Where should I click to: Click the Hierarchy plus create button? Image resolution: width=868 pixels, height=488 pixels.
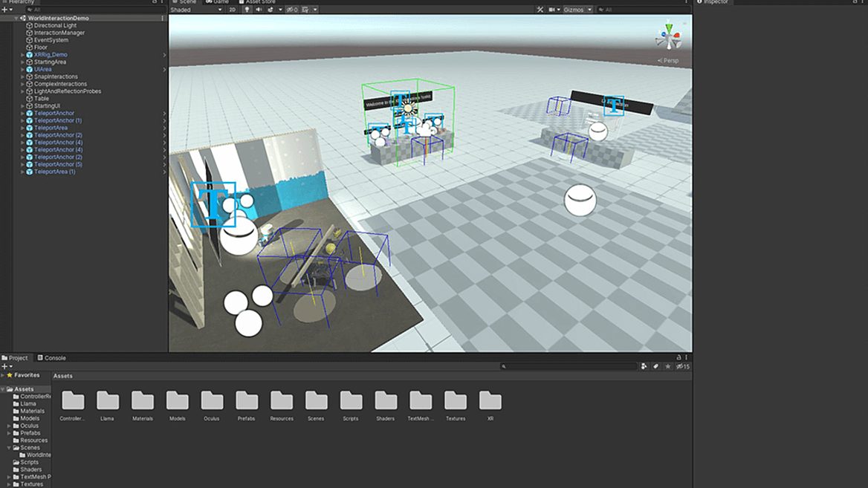4,10
